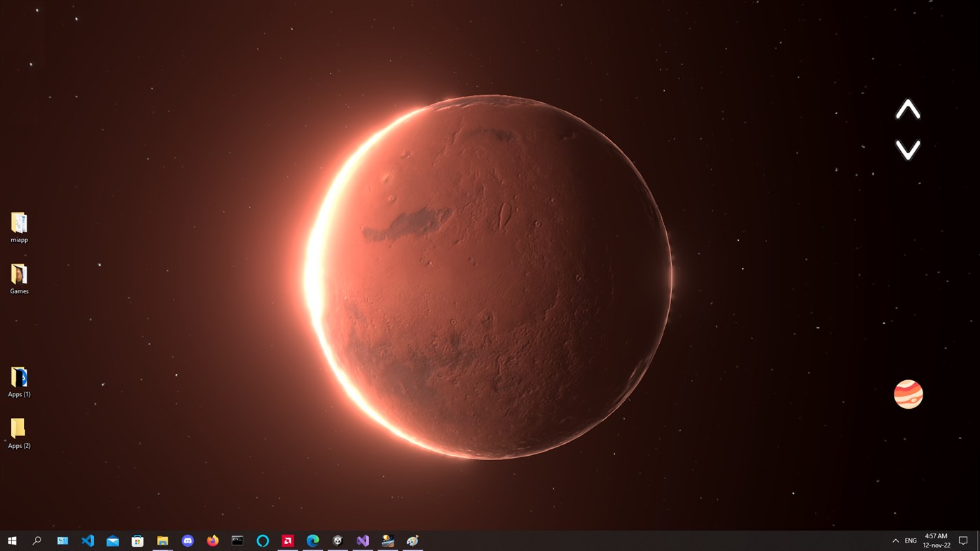Viewport: 980px width, 551px height.
Task: Open the Mail app
Action: tap(113, 540)
